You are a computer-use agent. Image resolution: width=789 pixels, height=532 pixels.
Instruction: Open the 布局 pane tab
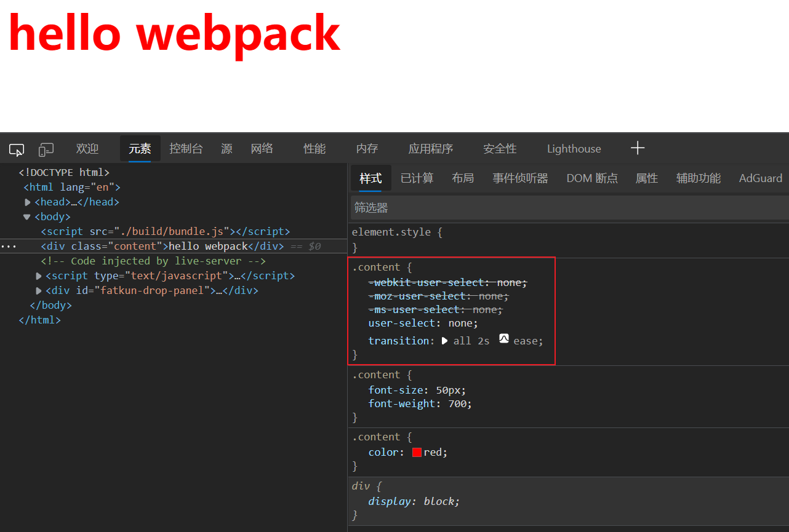point(463,178)
